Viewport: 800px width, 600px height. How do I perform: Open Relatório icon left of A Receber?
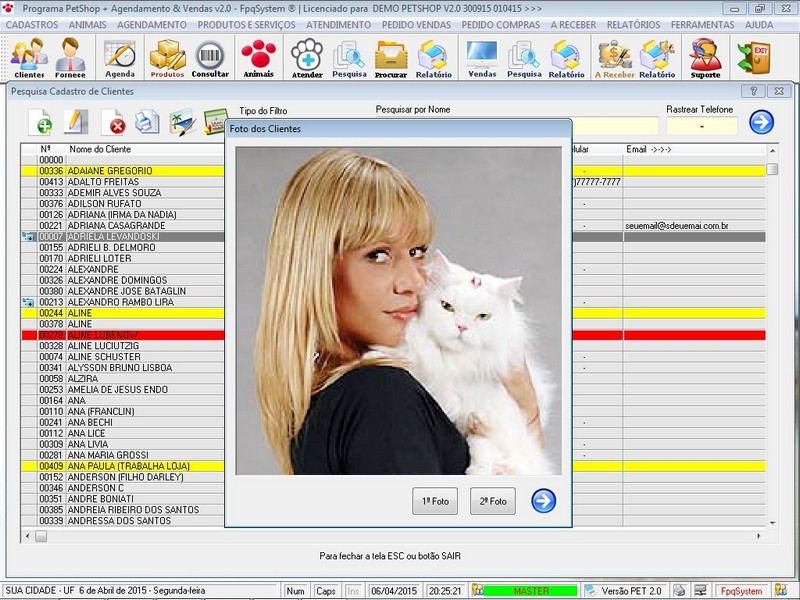[x=566, y=58]
